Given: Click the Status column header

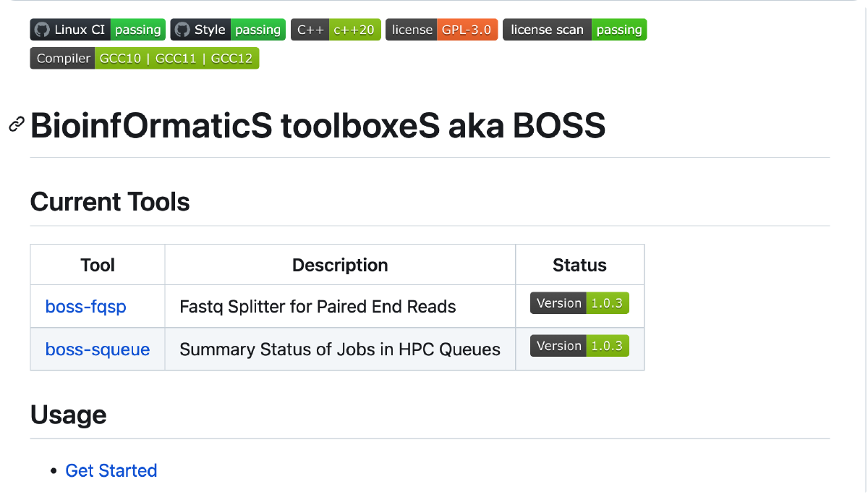Looking at the screenshot, I should [579, 265].
